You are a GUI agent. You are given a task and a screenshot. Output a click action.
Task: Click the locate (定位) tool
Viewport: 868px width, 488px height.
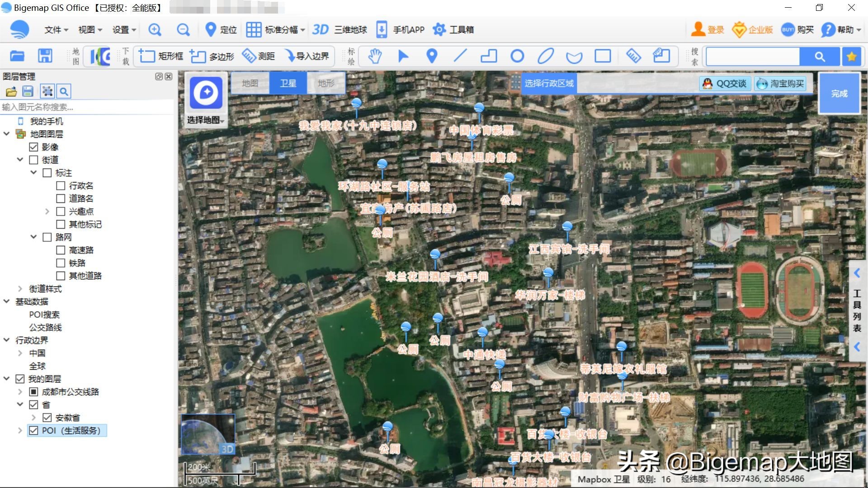coord(220,29)
